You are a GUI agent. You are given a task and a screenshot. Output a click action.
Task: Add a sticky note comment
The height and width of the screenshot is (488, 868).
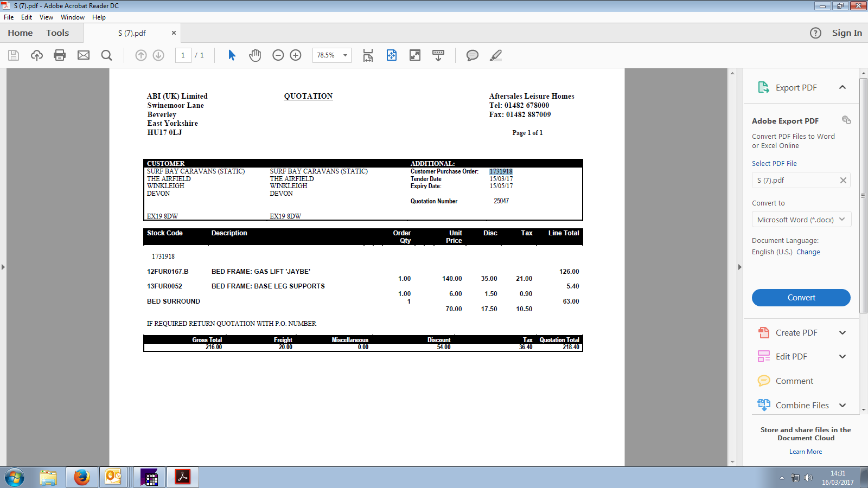click(473, 55)
